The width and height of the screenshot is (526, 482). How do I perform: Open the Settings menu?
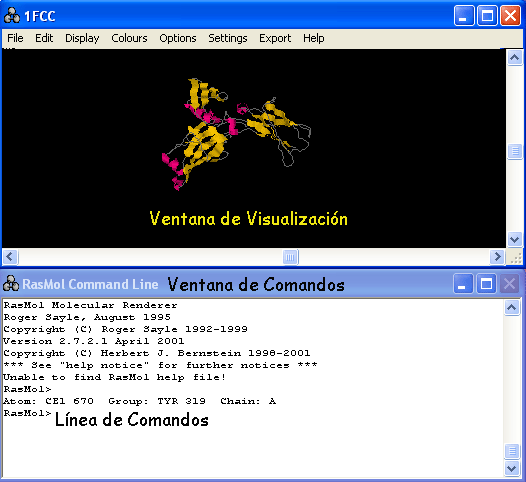pos(228,38)
